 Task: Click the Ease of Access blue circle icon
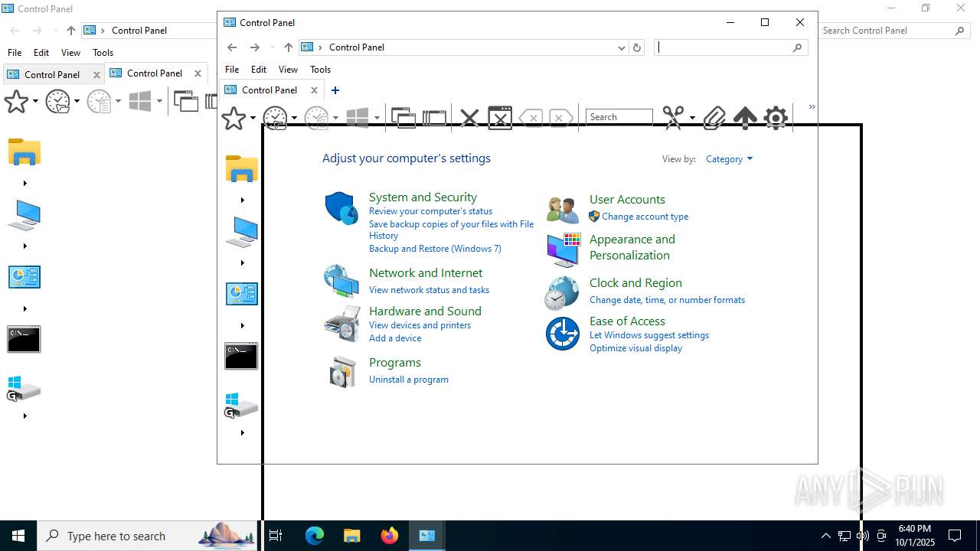point(563,334)
